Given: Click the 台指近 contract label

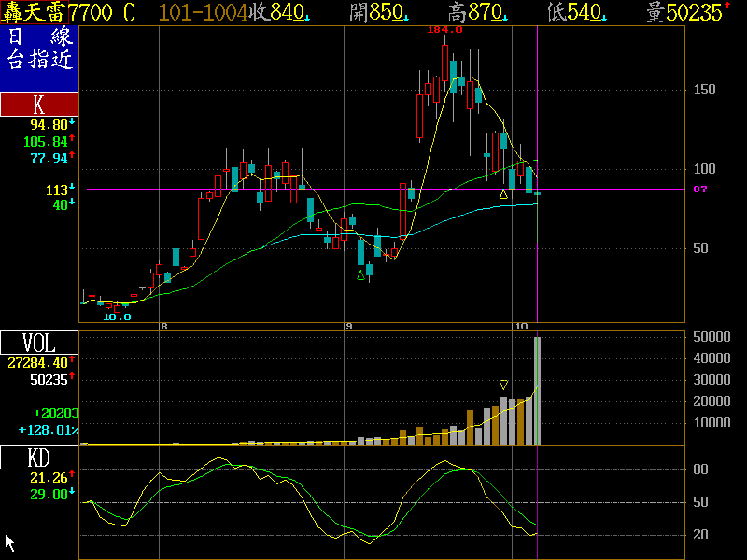Looking at the screenshot, I should pyautogui.click(x=39, y=61).
